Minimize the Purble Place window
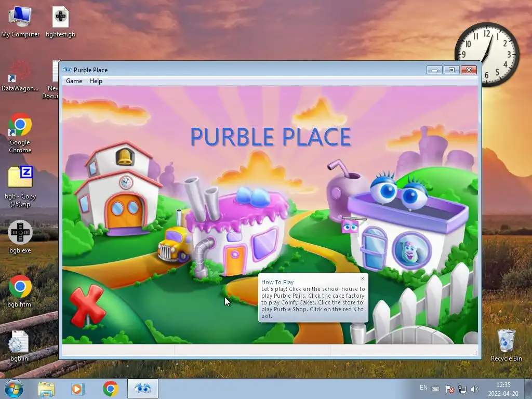Screen dimensions: 532x399 pos(434,70)
